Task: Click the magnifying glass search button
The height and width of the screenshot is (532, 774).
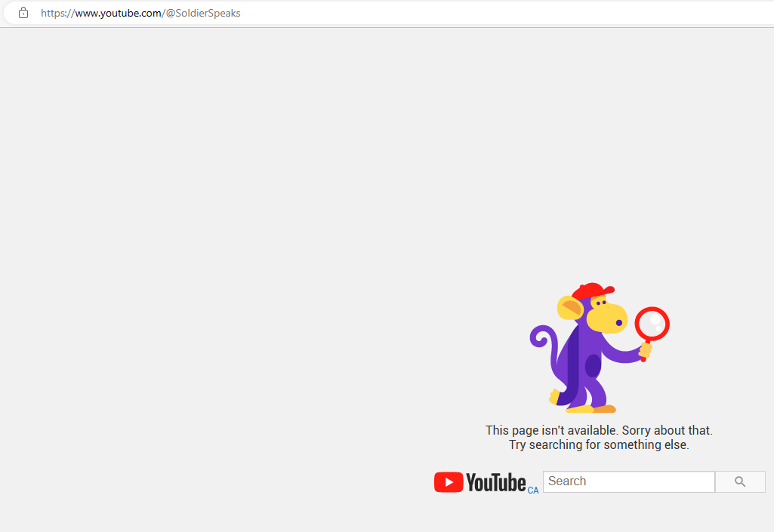Action: (x=740, y=481)
